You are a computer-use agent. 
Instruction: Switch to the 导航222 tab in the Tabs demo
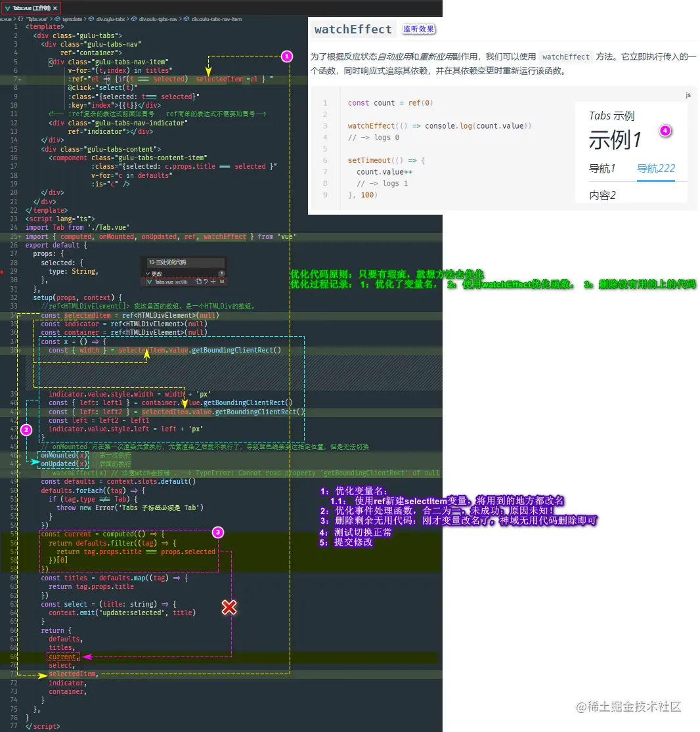tap(656, 169)
